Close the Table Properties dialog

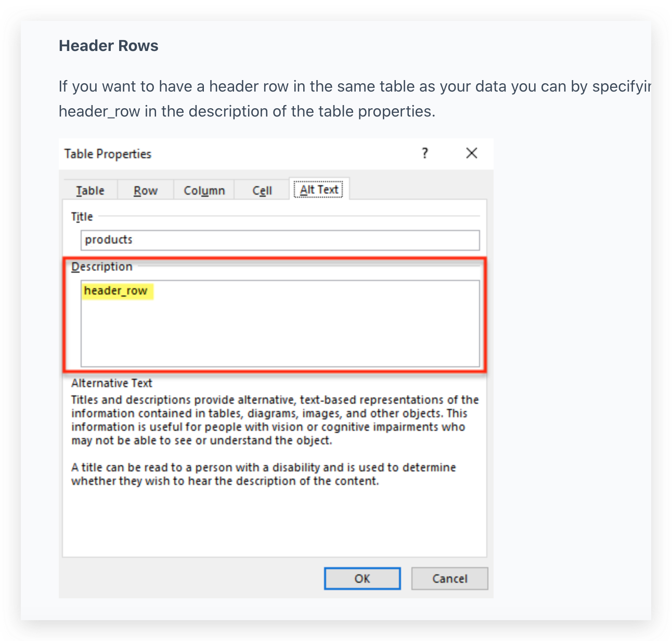point(471,153)
